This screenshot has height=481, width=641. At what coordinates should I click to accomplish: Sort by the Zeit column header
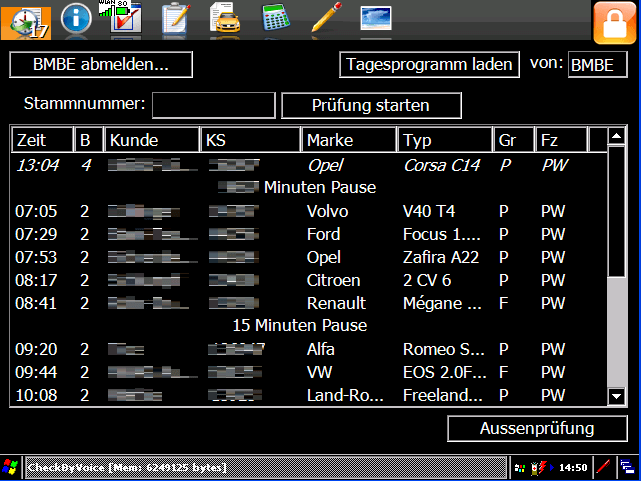pyautogui.click(x=43, y=140)
